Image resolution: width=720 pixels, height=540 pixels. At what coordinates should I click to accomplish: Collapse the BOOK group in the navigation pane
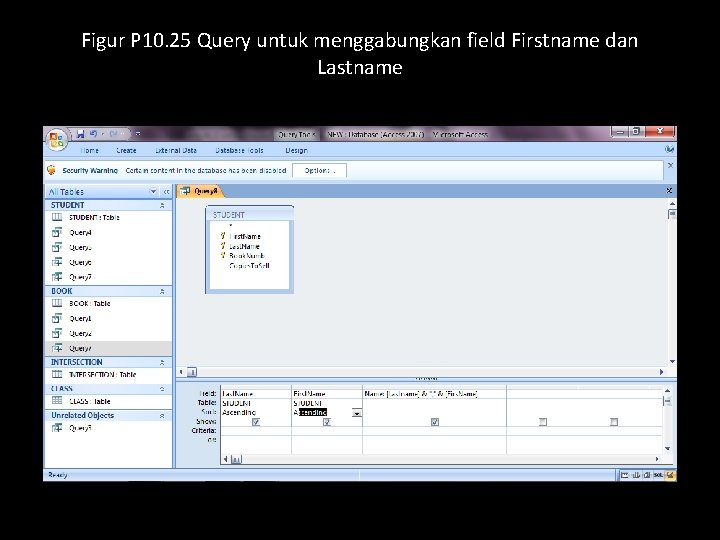[162, 291]
